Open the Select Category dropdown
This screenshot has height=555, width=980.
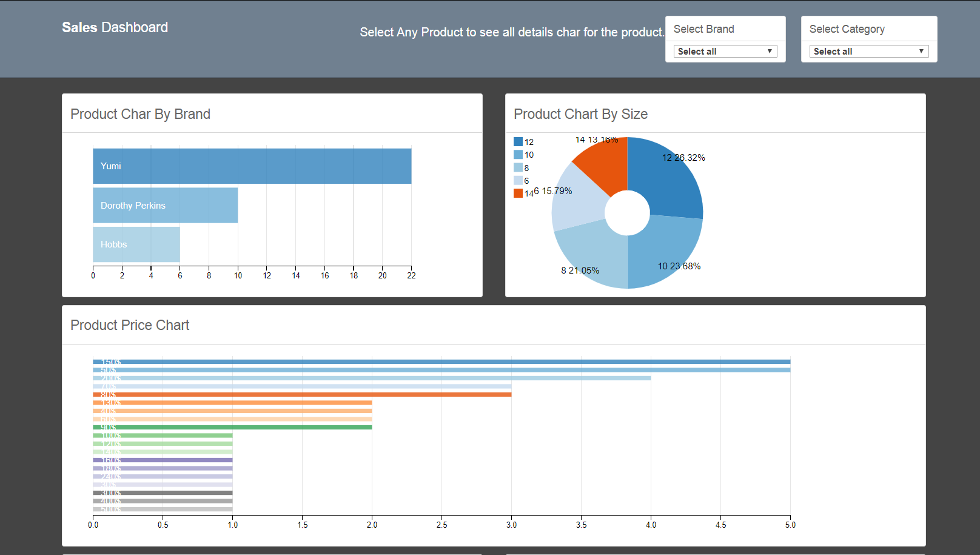click(868, 51)
